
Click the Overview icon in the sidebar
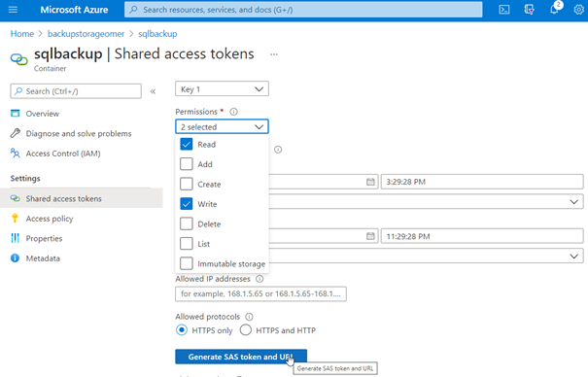click(15, 113)
